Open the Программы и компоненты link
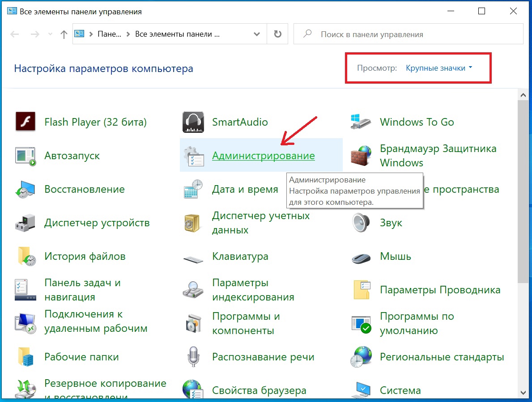The image size is (532, 402). [246, 323]
